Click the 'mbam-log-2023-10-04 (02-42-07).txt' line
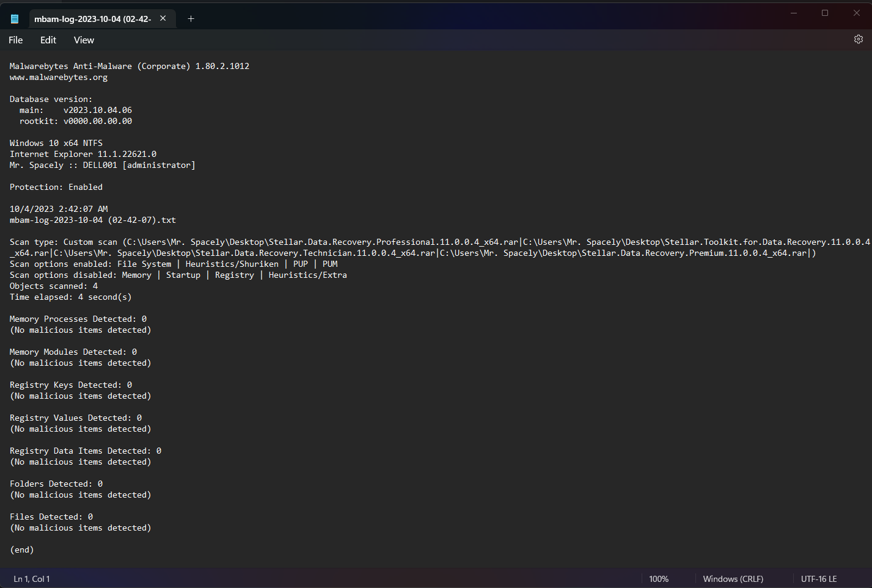This screenshot has height=588, width=872. [x=93, y=220]
